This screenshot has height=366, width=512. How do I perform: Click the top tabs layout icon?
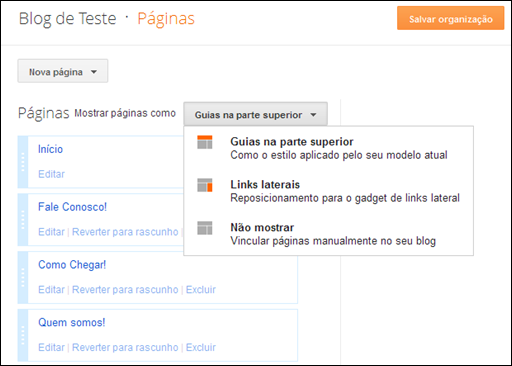(x=204, y=142)
